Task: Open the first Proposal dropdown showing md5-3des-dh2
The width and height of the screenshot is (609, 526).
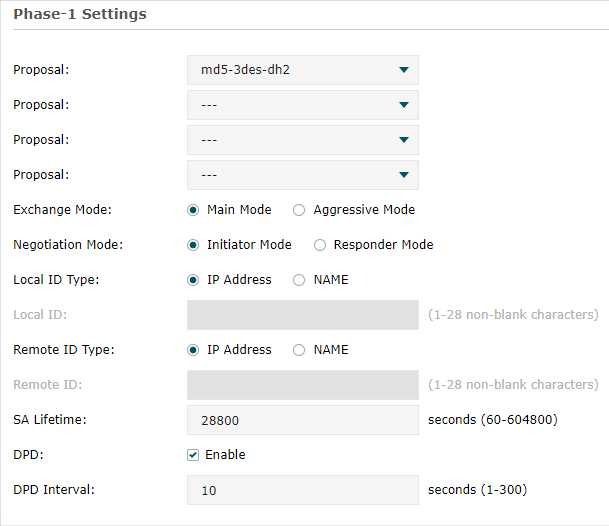Action: pos(303,70)
